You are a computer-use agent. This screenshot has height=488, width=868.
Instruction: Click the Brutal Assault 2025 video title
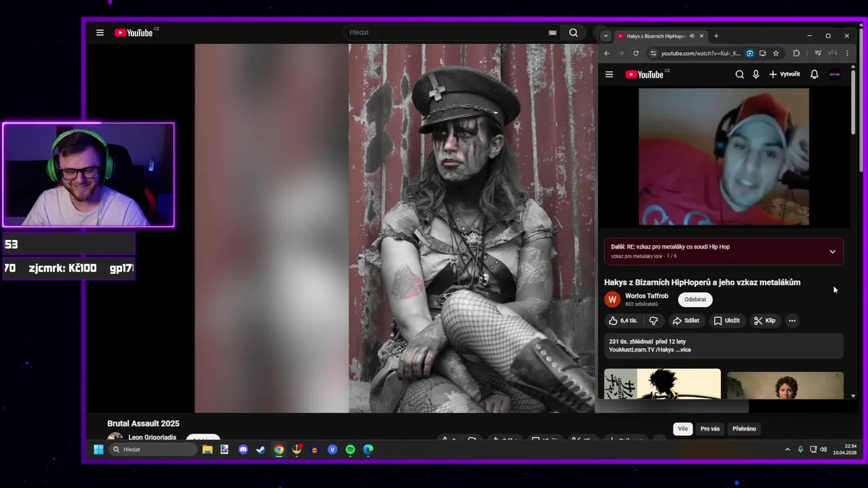click(x=143, y=424)
